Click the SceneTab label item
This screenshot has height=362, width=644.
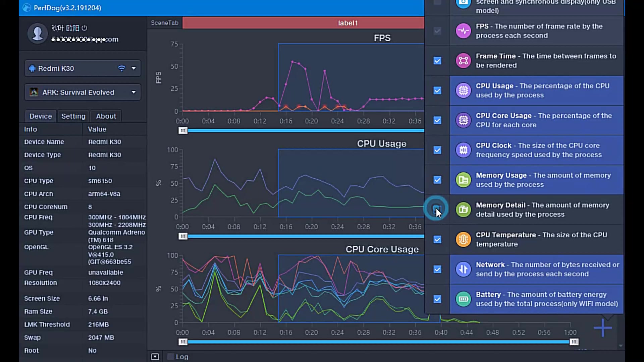coord(164,22)
